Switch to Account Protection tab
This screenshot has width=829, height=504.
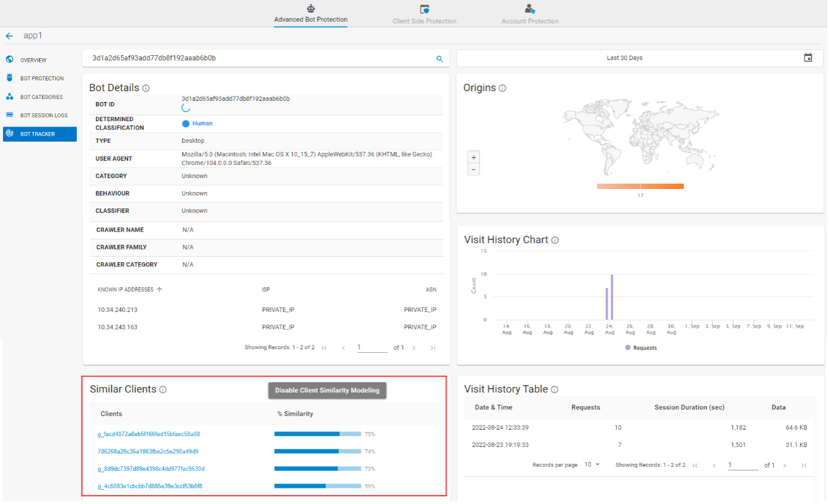point(530,15)
